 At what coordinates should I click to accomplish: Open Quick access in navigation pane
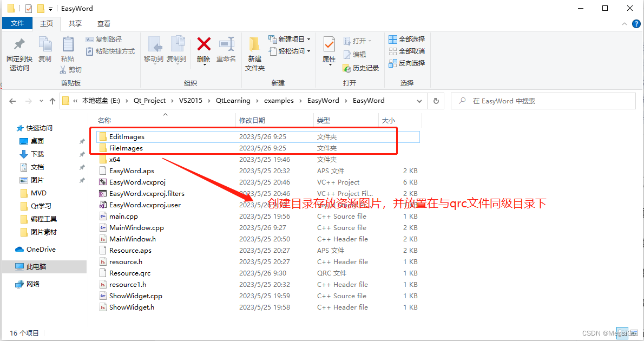click(35, 128)
